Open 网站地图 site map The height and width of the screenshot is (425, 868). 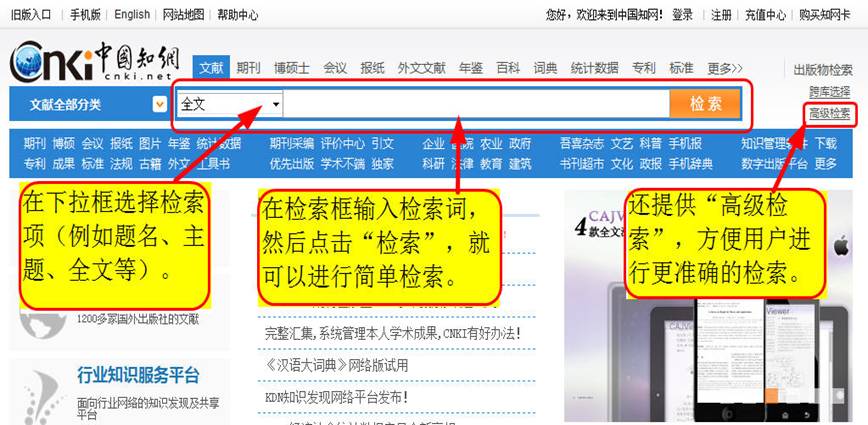click(x=183, y=15)
